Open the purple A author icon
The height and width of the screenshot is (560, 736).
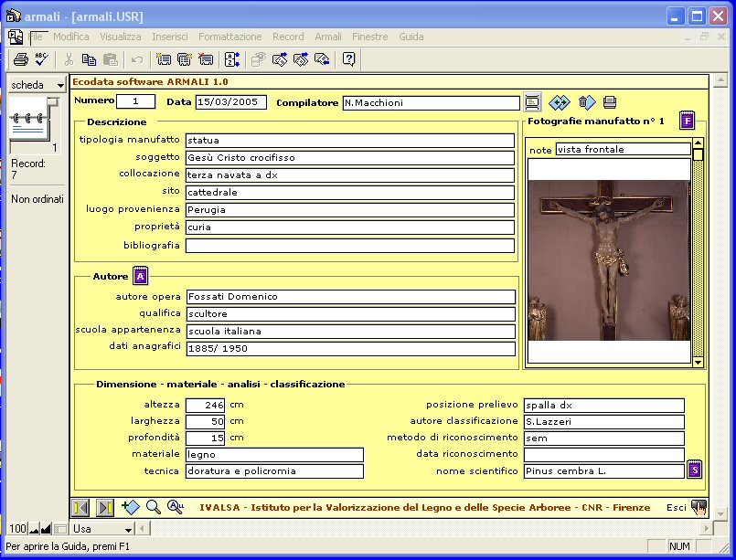(x=141, y=276)
